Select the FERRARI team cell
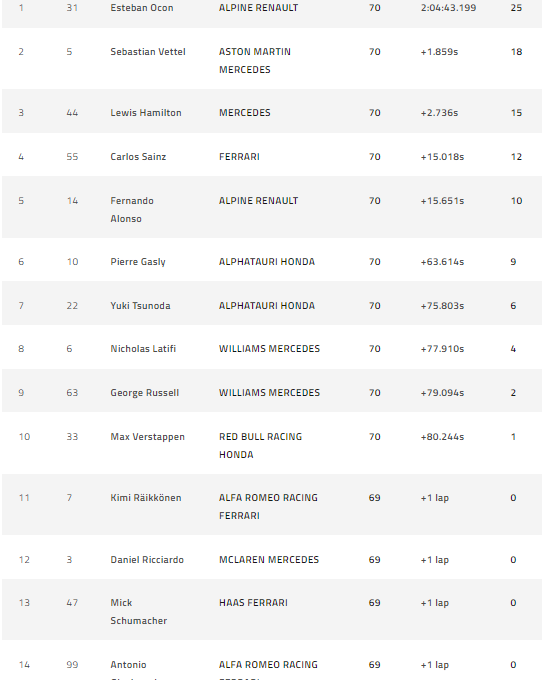Viewport: 556px width, 680px height. (239, 157)
